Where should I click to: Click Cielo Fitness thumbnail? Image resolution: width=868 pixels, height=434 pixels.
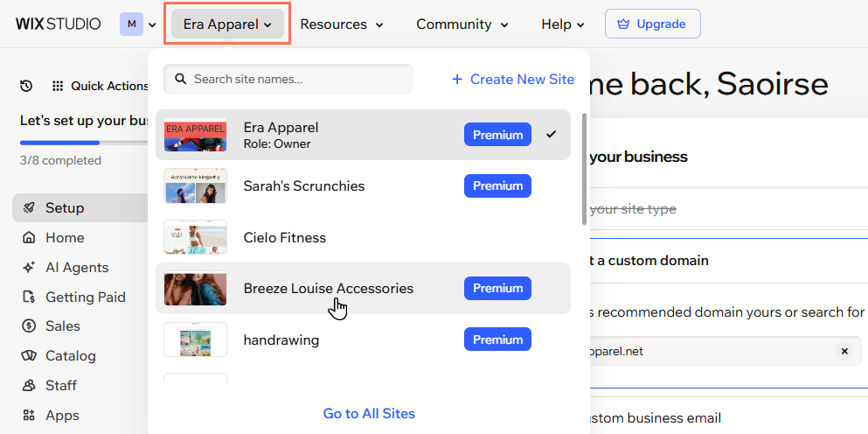click(x=196, y=237)
